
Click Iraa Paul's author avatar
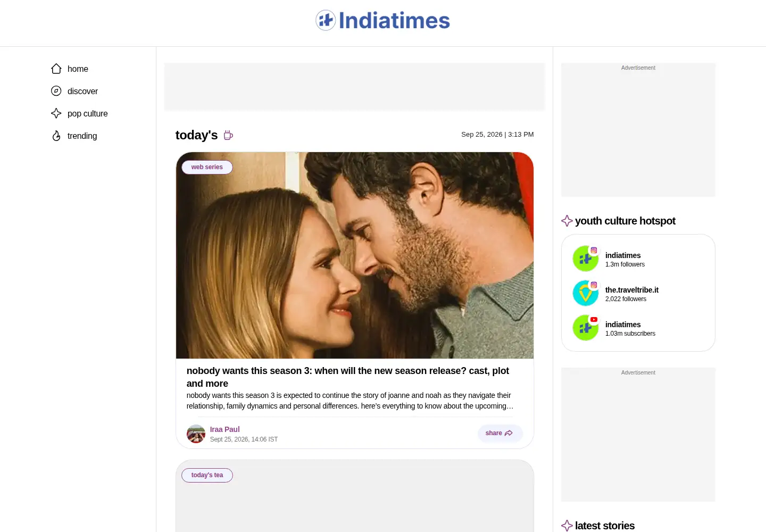coord(196,434)
